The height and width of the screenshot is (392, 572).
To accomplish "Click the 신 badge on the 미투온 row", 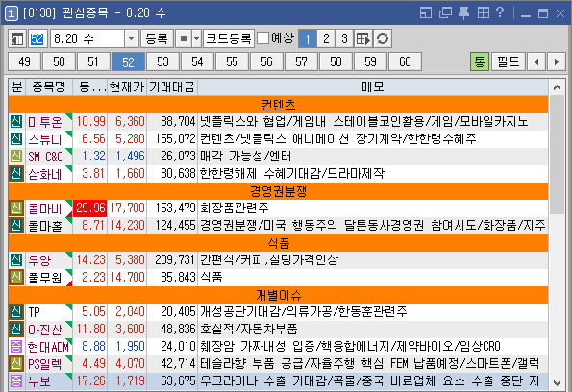I will pyautogui.click(x=16, y=121).
